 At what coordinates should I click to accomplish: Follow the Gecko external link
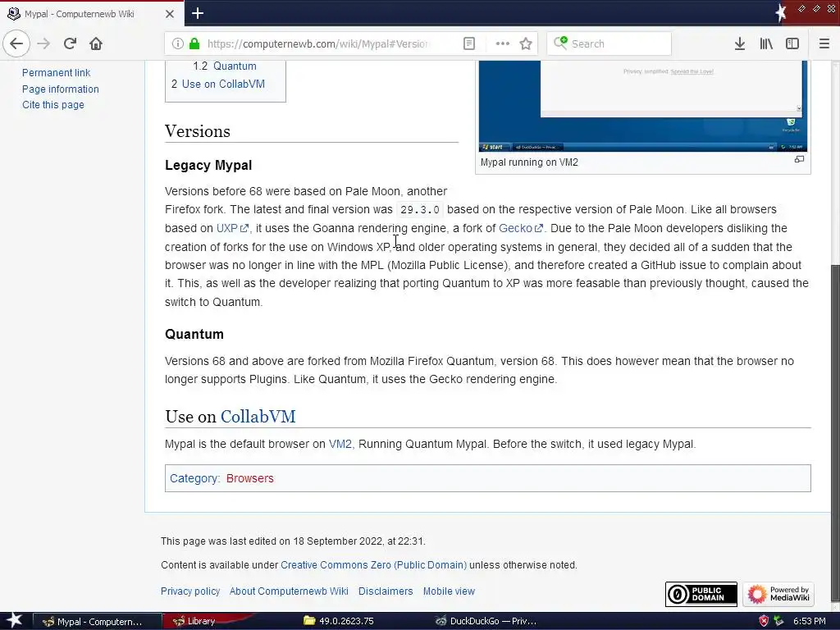[x=521, y=228]
